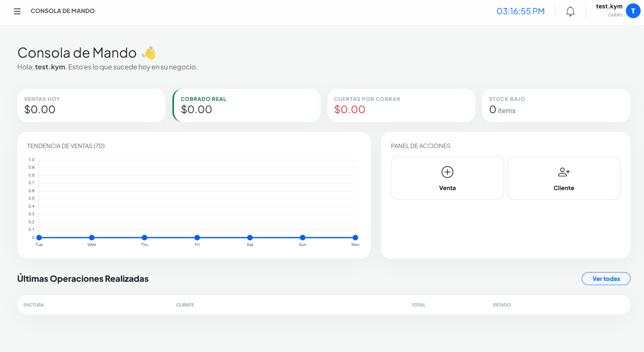
Task: Click the clock showing 03:16:55 PM
Action: pyautogui.click(x=520, y=11)
